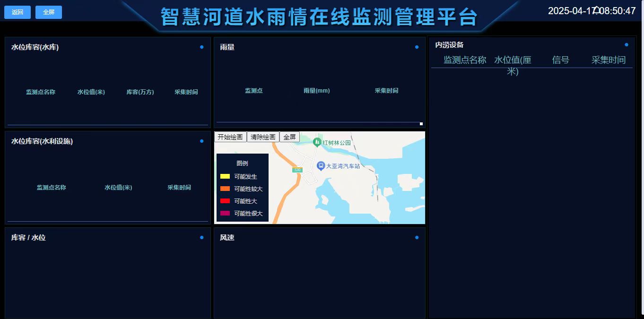The image size is (644, 319).
Task: Click the 大亚湾汽车站 bus station marker
Action: [x=321, y=165]
